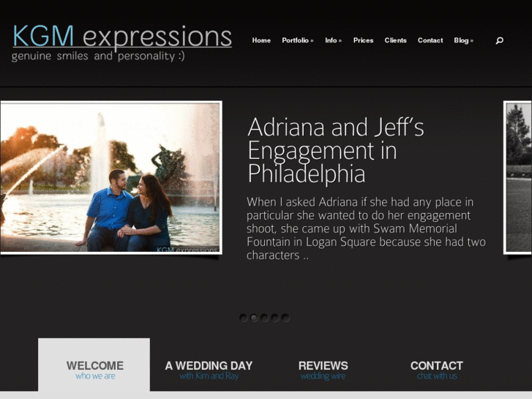This screenshot has height=399, width=532.
Task: Select the fourth slider dot
Action: [275, 318]
